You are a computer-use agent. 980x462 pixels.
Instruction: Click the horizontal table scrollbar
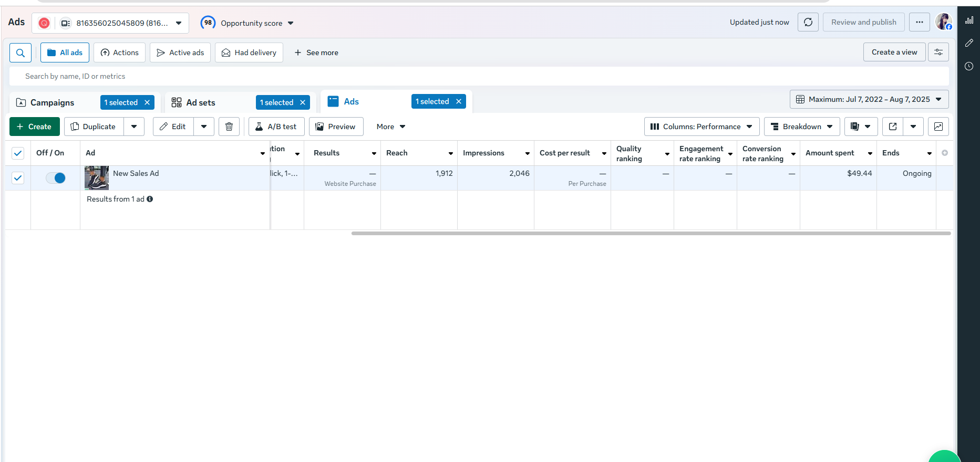pyautogui.click(x=651, y=233)
